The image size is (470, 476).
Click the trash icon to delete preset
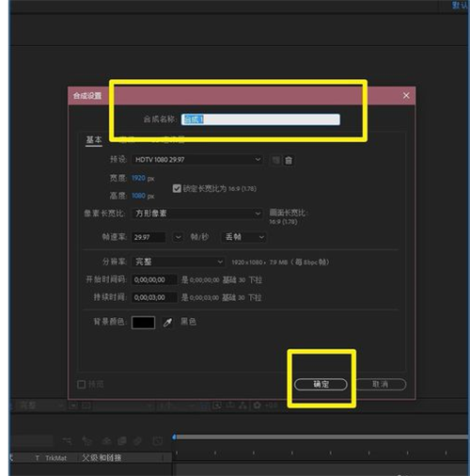289,160
